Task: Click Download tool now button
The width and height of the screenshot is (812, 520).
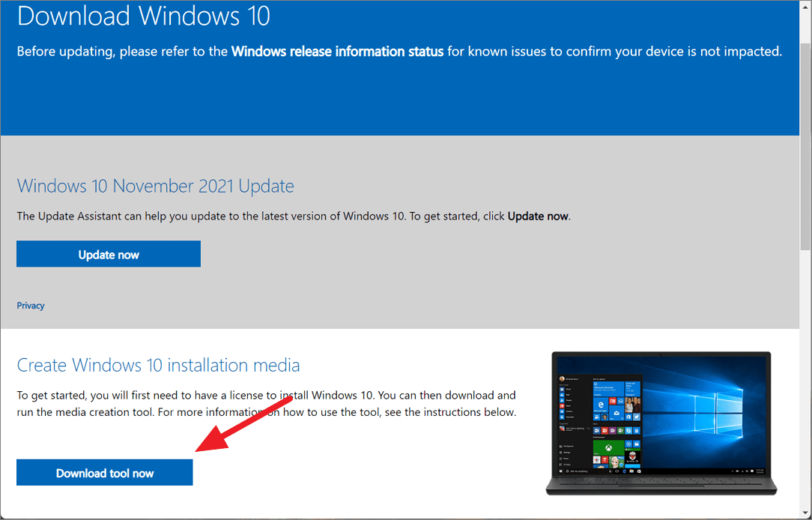Action: (105, 472)
